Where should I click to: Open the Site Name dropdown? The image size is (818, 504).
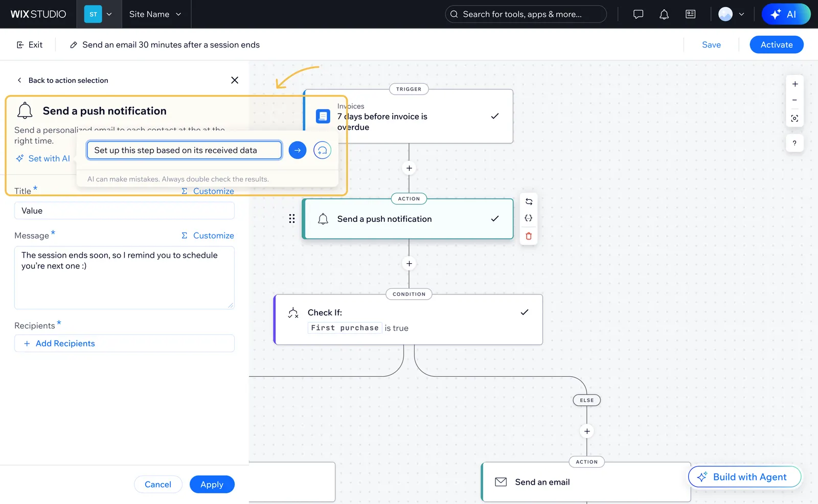click(155, 14)
